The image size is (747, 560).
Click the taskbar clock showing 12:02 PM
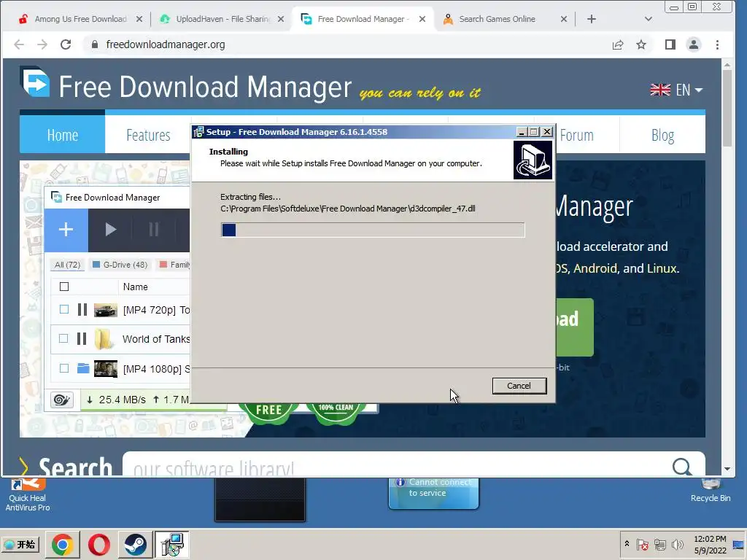(x=710, y=544)
